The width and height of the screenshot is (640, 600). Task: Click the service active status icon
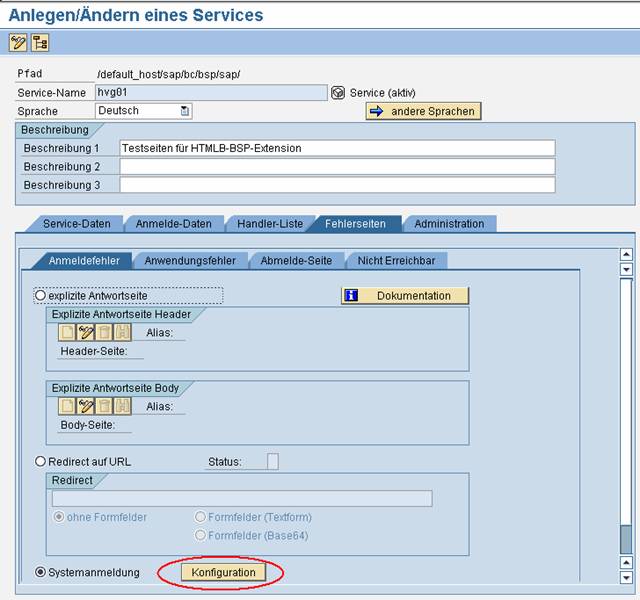(338, 93)
